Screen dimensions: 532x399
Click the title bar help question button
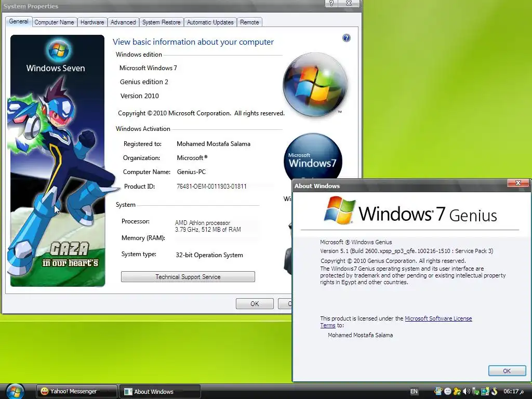331,3
